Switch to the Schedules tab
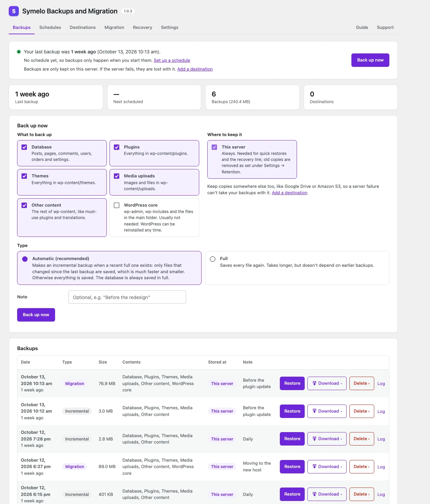Image resolution: width=430 pixels, height=504 pixels. 50,28
